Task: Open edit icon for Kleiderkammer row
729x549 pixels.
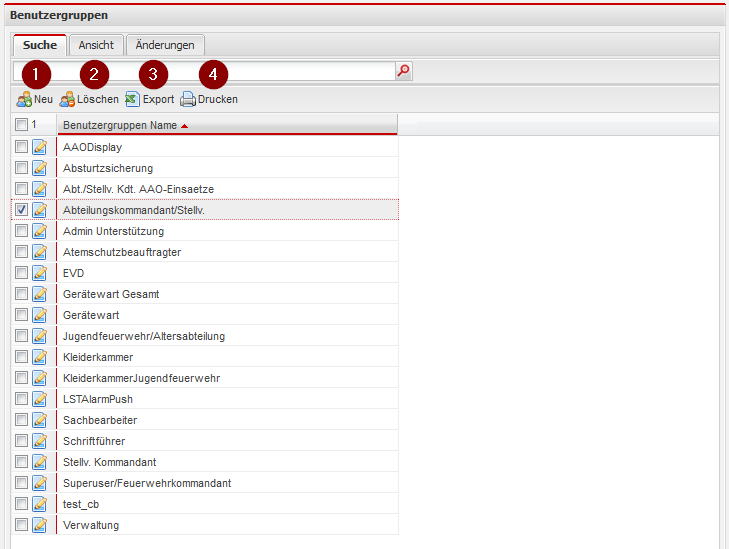Action: pyautogui.click(x=40, y=357)
